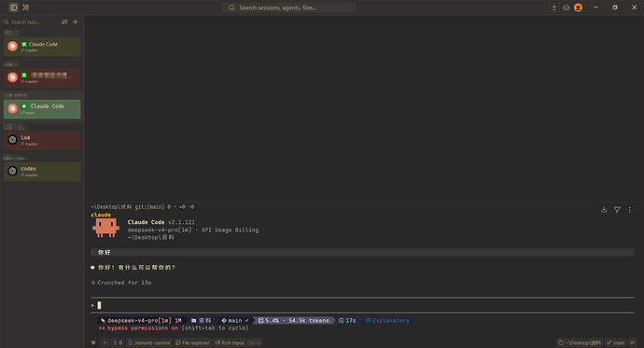Click the update download icon in title bar
Screen dimensions: 644x348
[x=554, y=7]
